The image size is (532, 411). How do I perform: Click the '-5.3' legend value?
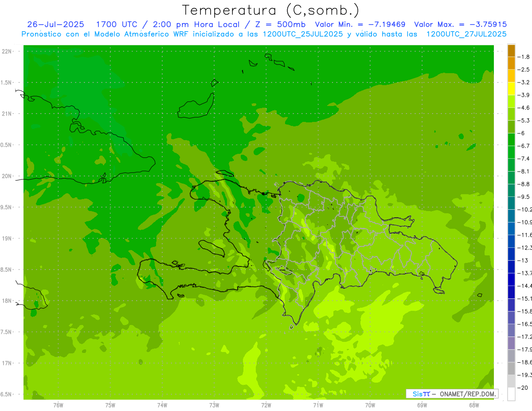pos(524,121)
